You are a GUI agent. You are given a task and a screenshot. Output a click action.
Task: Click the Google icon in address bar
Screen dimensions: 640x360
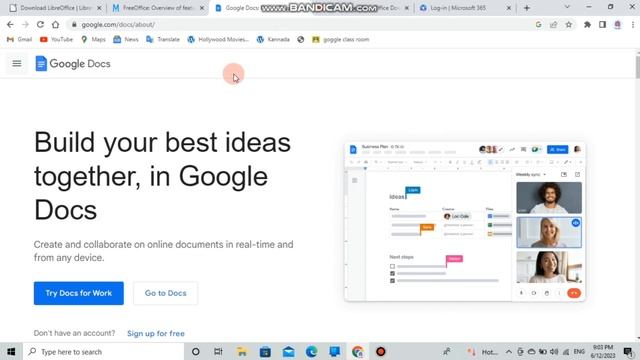538,24
